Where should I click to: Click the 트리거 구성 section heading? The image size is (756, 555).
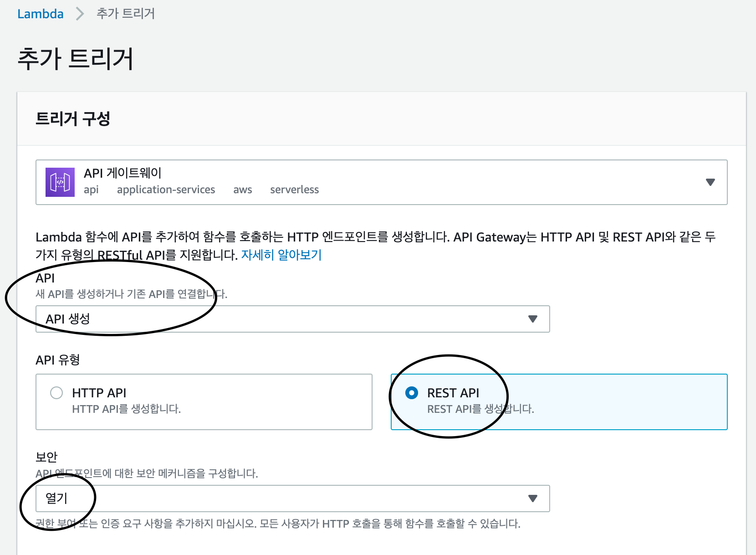(73, 118)
